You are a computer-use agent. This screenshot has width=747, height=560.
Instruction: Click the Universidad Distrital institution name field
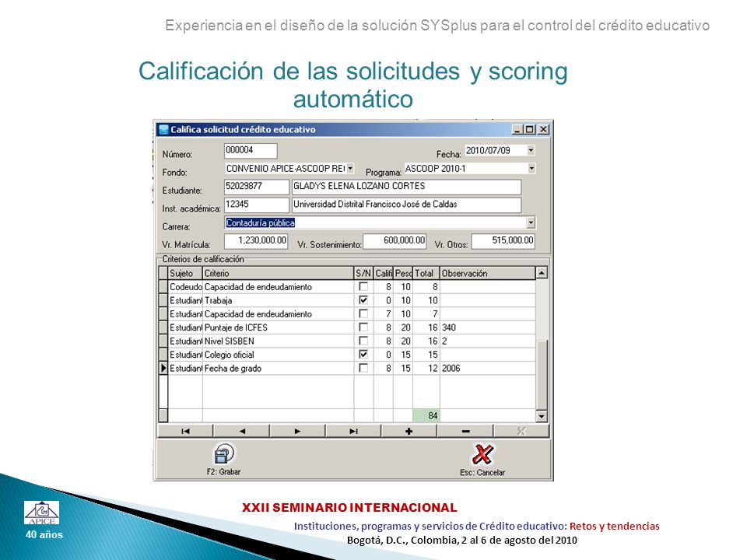(406, 205)
